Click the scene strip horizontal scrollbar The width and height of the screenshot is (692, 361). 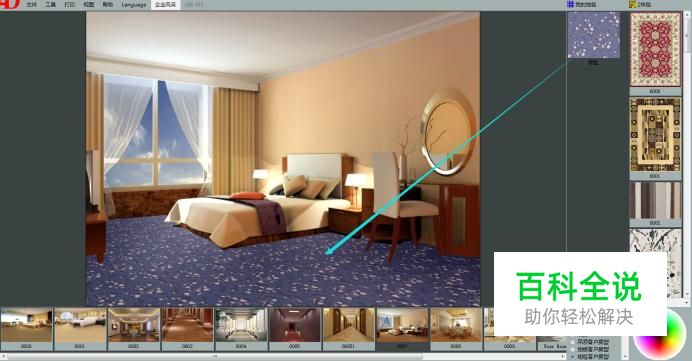[x=282, y=356]
